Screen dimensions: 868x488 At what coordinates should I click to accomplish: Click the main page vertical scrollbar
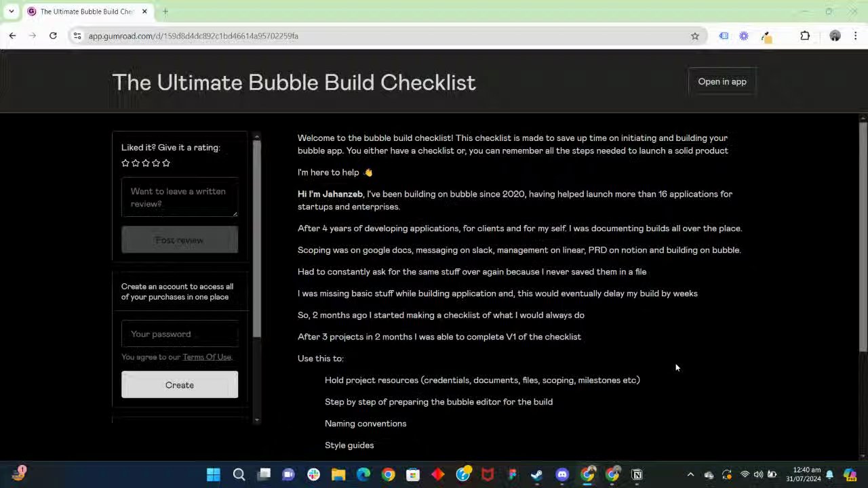[863, 237]
